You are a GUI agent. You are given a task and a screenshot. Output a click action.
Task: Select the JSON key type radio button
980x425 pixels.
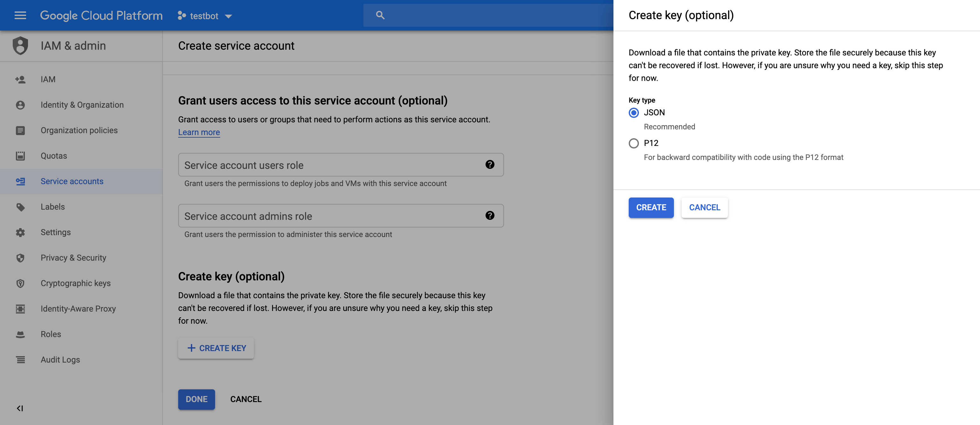[x=634, y=112]
